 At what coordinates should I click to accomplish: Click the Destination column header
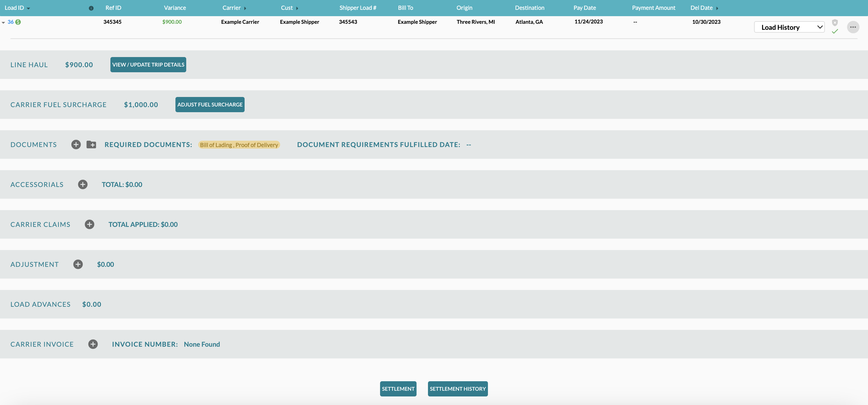tap(529, 8)
